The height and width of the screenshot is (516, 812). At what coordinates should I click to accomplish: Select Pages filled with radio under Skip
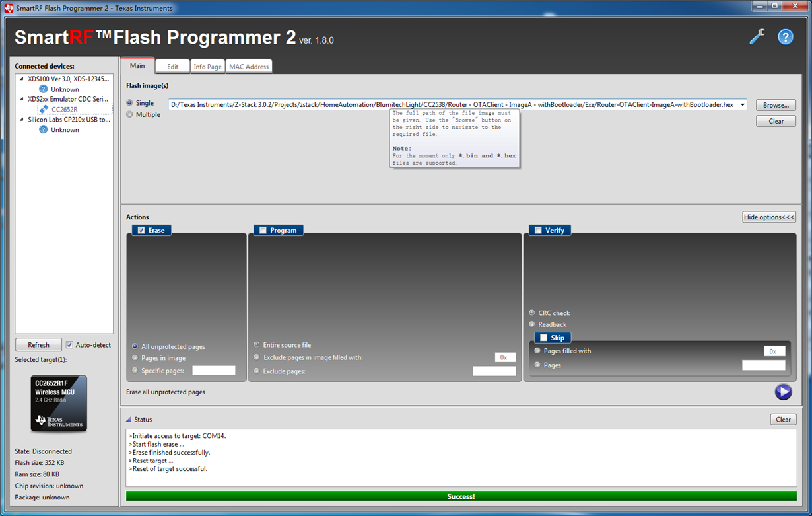tap(537, 351)
